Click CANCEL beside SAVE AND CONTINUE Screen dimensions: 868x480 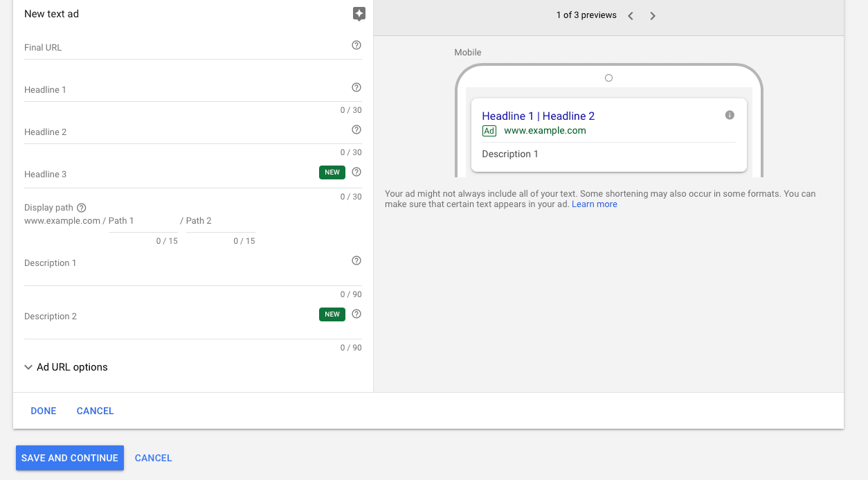coord(154,458)
